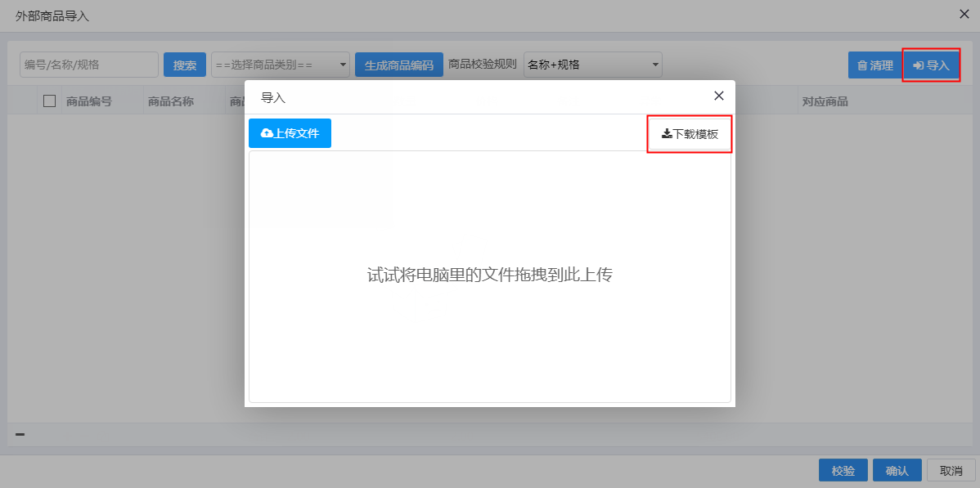Select the 生成商品编码 action
Screen dimensions: 980x488
click(398, 65)
